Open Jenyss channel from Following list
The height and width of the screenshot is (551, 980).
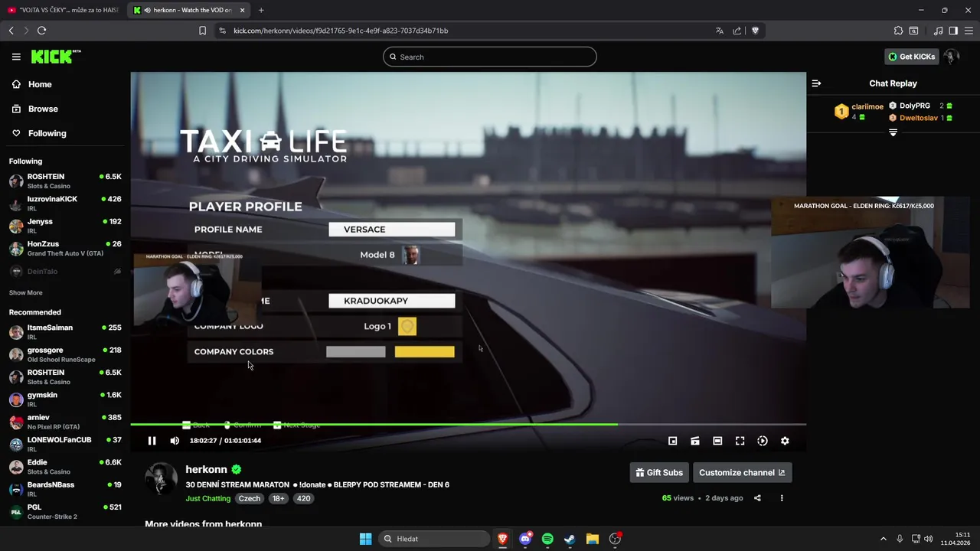(x=65, y=226)
